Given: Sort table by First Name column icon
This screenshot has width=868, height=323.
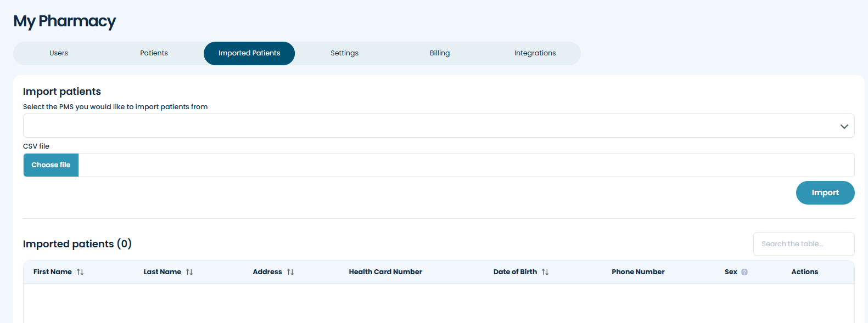Looking at the screenshot, I should click(80, 272).
